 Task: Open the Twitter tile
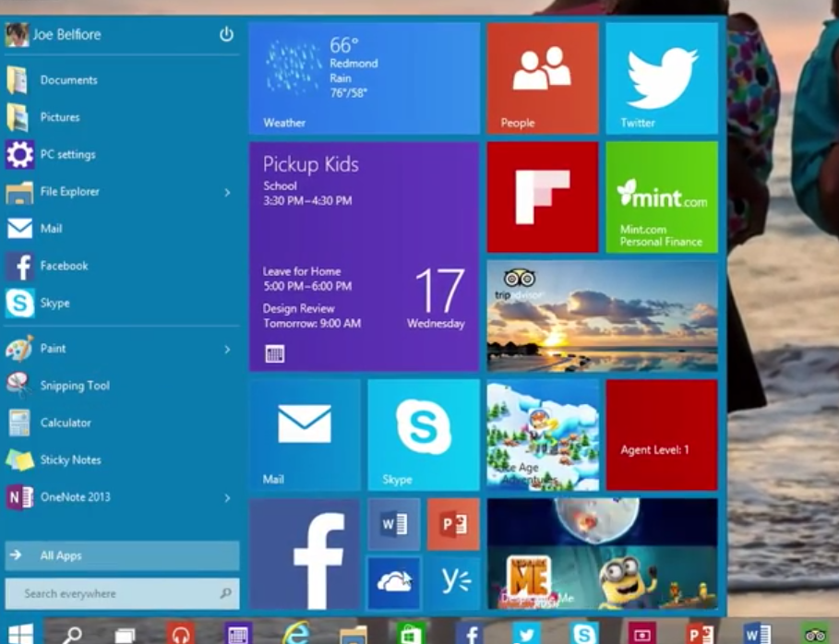click(662, 78)
